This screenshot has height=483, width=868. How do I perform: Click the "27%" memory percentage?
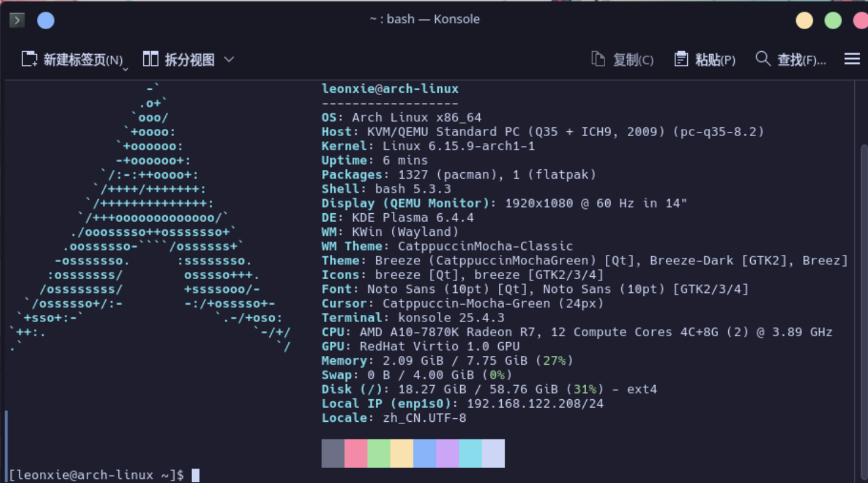coord(554,361)
